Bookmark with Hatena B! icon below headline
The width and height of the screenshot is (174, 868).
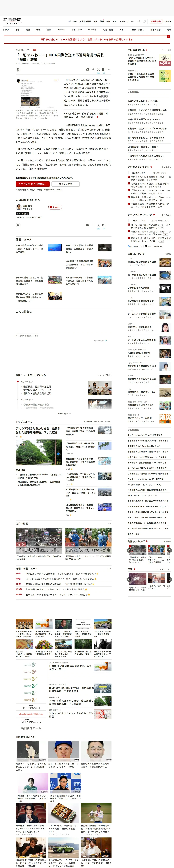(x=104, y=69)
